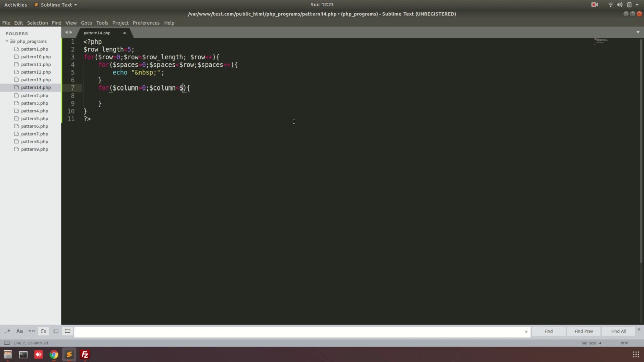Click the Sun 12:23 clock
Viewport: 644px width, 362px height.
(x=322, y=5)
